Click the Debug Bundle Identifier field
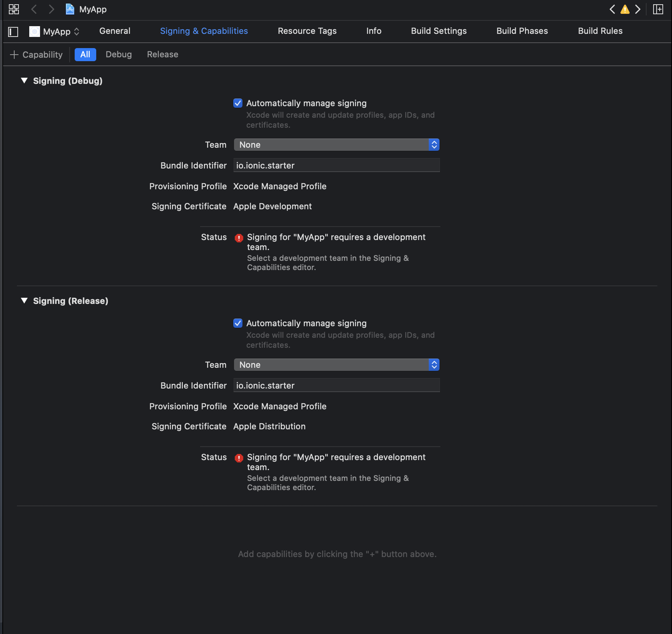The height and width of the screenshot is (634, 672). (336, 165)
